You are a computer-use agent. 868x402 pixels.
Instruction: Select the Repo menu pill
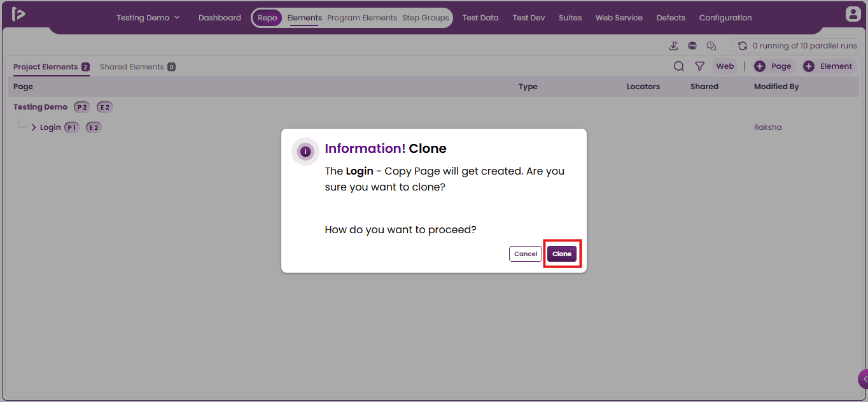267,18
